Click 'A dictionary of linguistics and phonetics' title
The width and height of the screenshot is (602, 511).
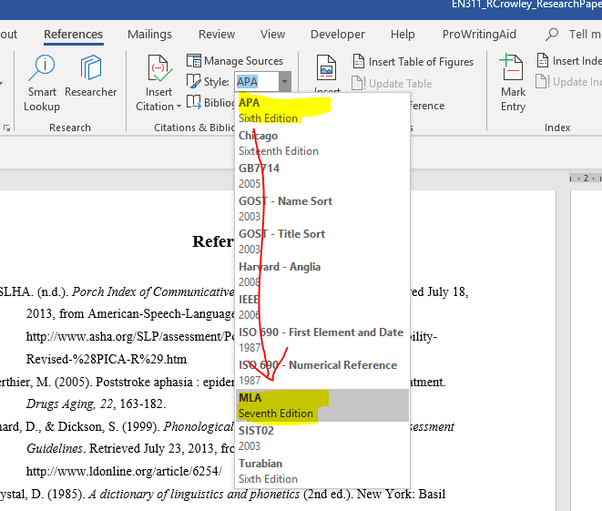tap(194, 494)
